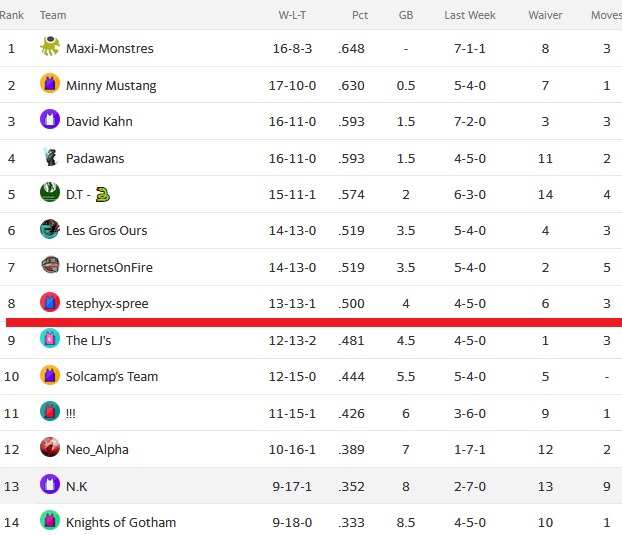Click The LJ's teal jersey icon
The width and height of the screenshot is (622, 535).
pos(50,338)
